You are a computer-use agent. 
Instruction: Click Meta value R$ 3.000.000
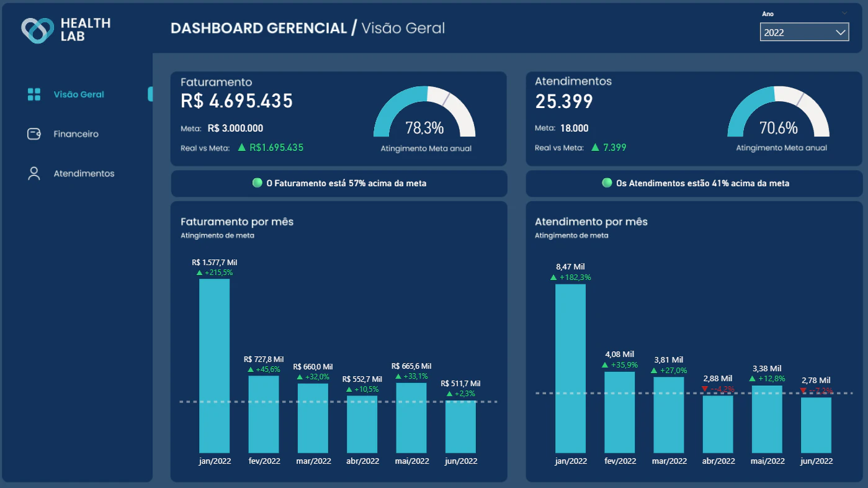(235, 129)
